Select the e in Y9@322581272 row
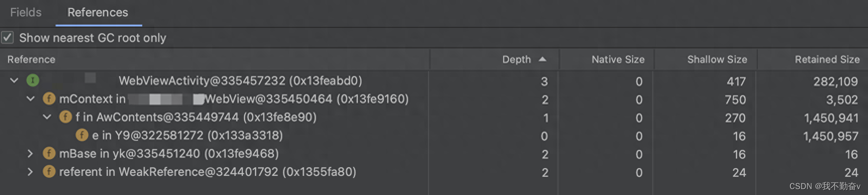The image size is (868, 195). coord(433,135)
